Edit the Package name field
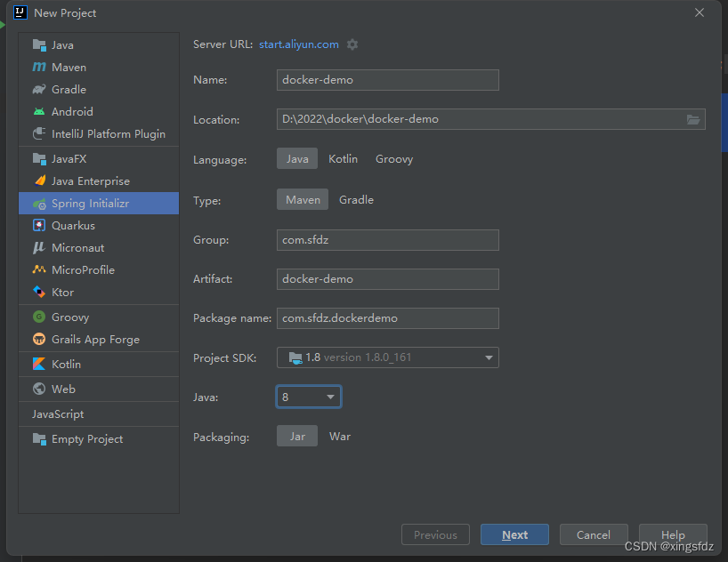This screenshot has width=728, height=562. click(388, 317)
